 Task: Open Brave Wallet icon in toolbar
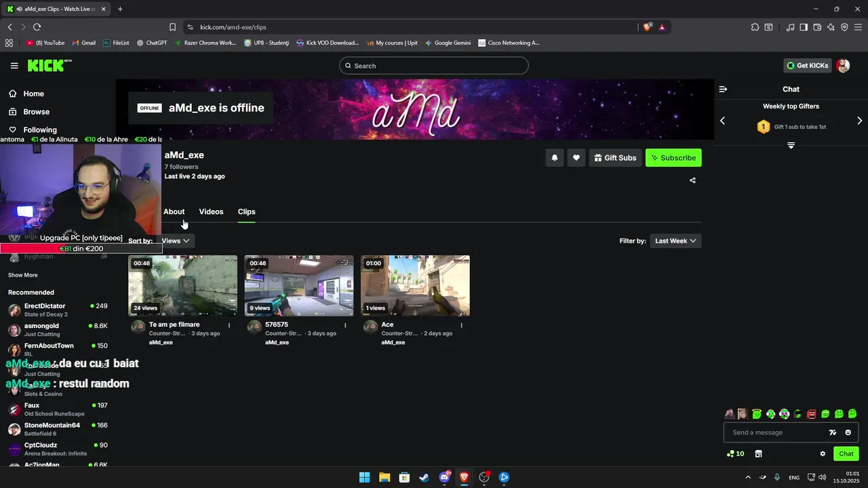pos(817,27)
